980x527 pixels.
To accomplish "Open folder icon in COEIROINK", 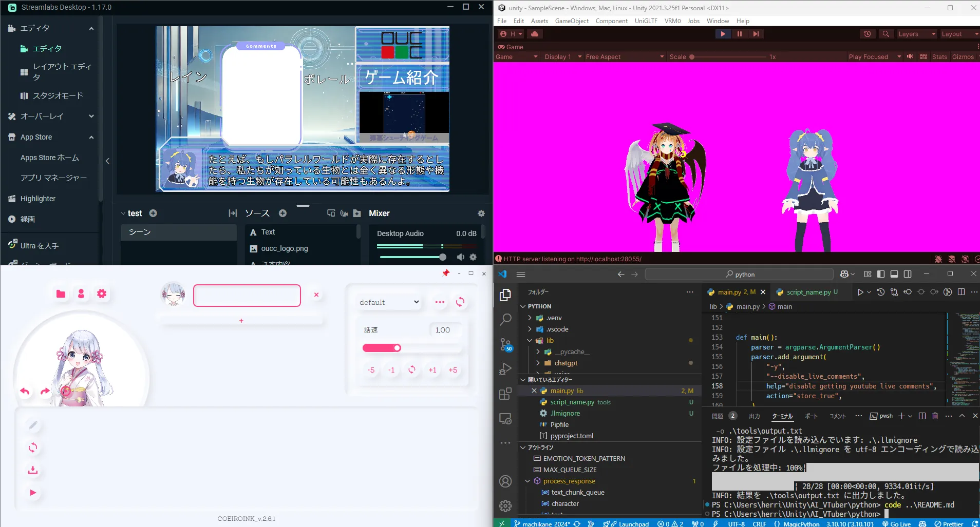I will [61, 294].
